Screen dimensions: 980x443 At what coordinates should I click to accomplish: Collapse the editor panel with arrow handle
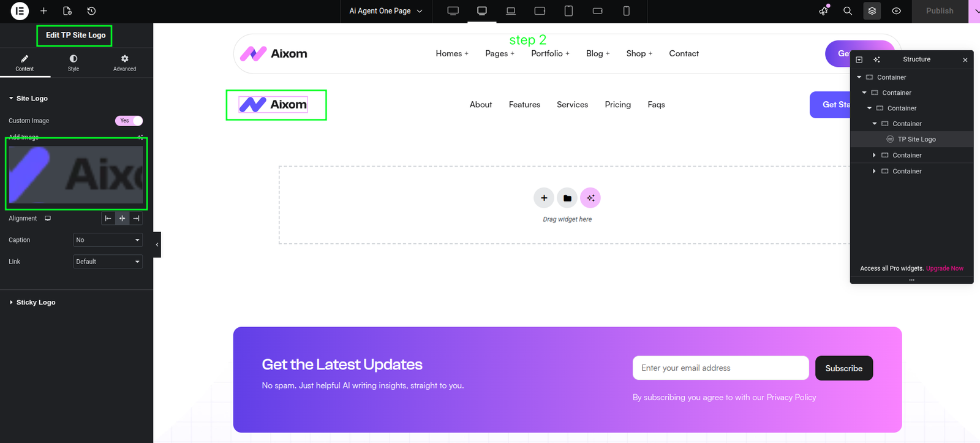click(x=157, y=244)
